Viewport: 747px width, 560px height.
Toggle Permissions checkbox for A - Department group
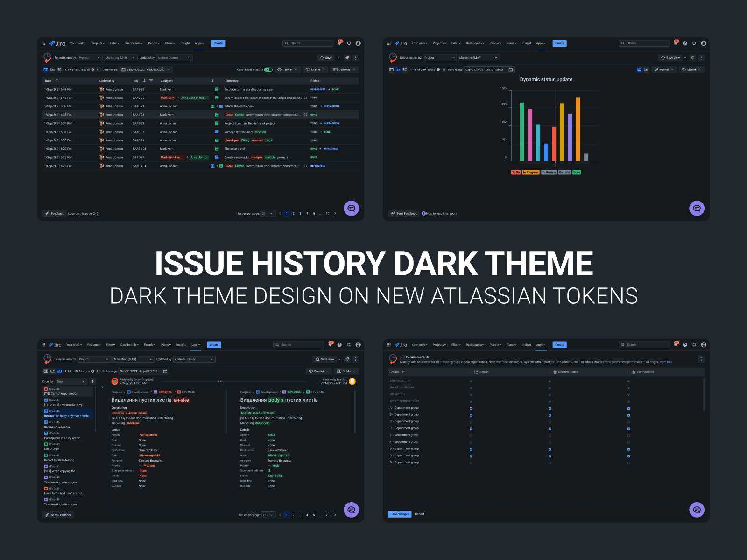[628, 408]
